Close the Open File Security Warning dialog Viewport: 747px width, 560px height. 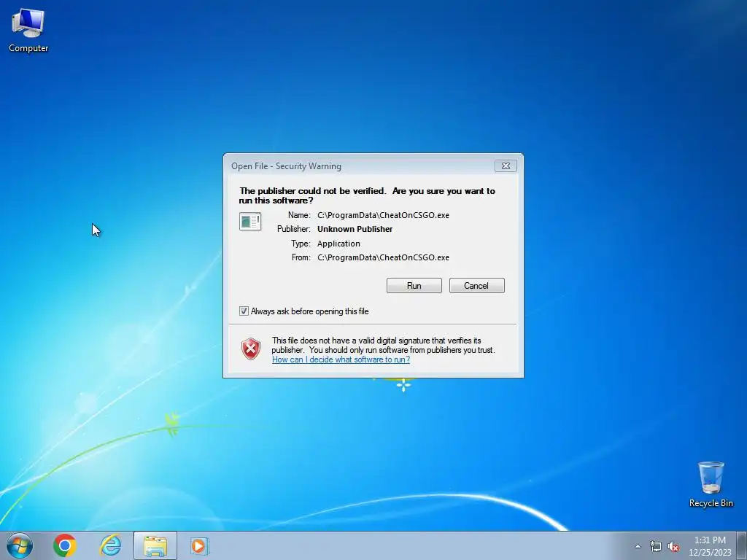pyautogui.click(x=506, y=166)
